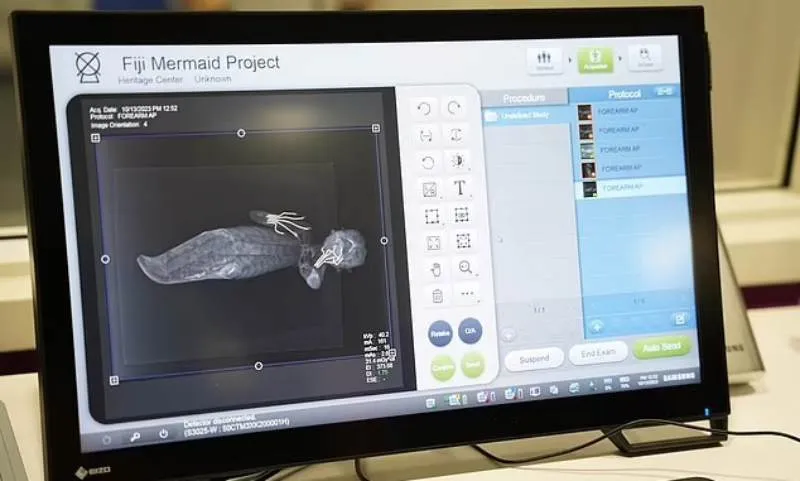Click the trash delete icon
This screenshot has width=800, height=481.
point(436,295)
